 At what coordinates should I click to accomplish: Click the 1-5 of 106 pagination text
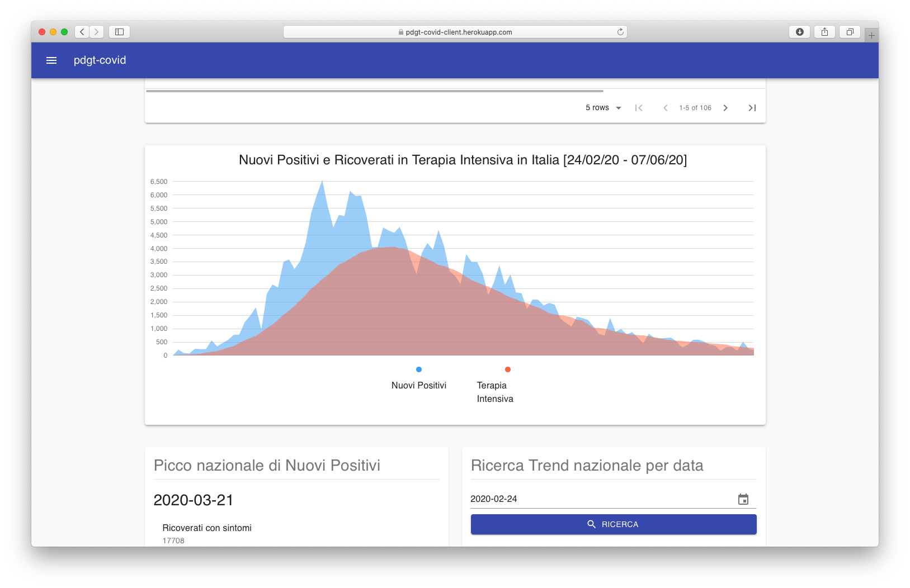[695, 108]
